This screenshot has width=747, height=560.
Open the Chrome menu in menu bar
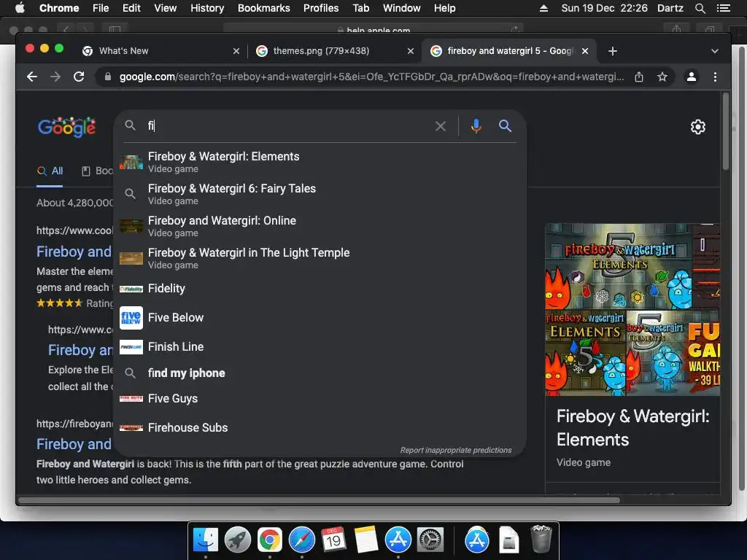59,8
